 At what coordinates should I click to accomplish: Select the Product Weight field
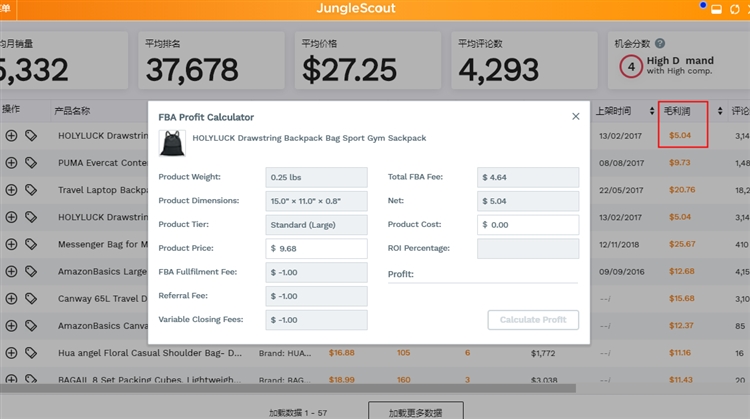pyautogui.click(x=316, y=177)
